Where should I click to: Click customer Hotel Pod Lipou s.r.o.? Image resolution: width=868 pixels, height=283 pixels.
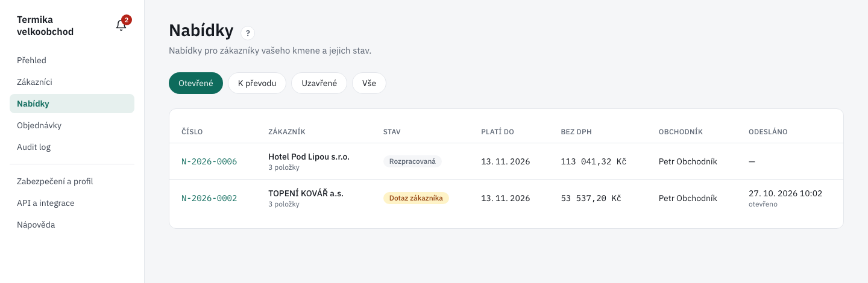309,157
